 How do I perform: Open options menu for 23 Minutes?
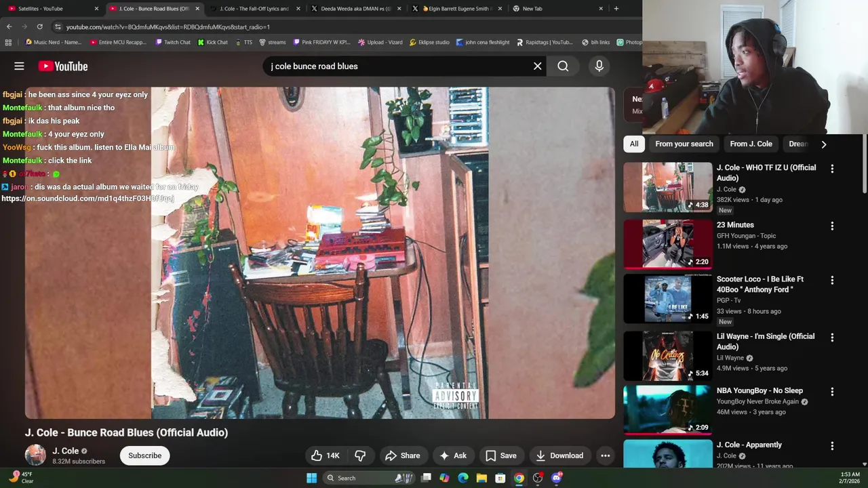[x=832, y=226]
